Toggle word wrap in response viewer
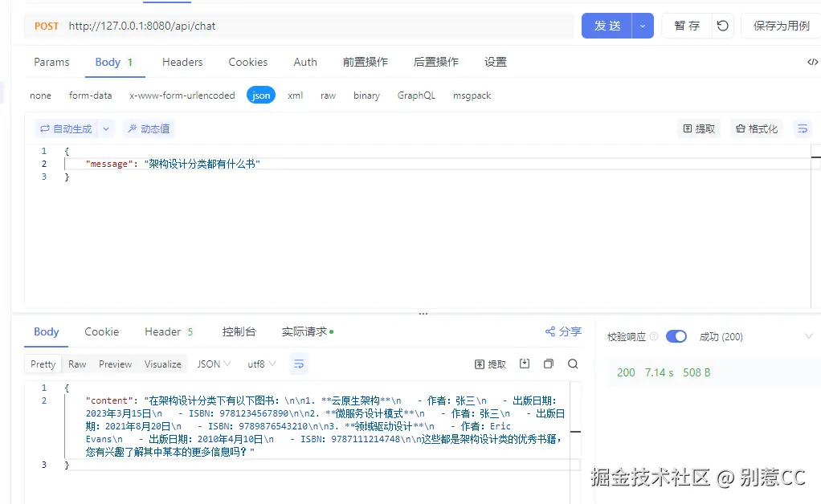 pos(299,364)
